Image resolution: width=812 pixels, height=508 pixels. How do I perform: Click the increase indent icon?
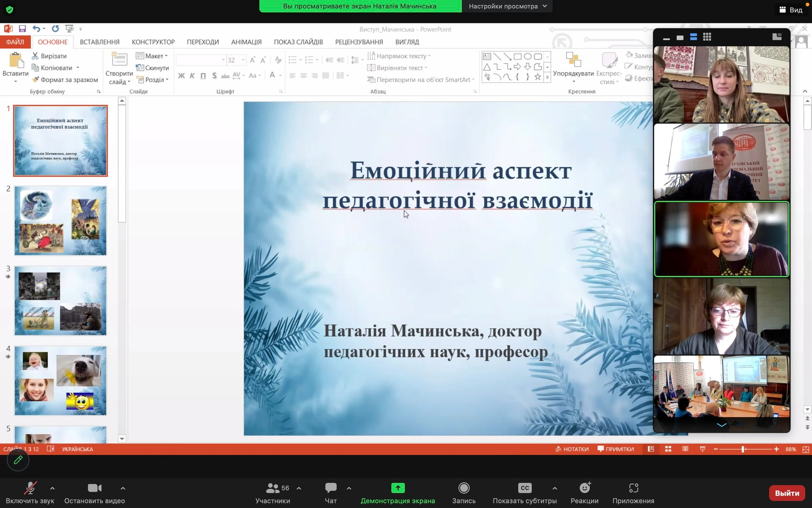coord(341,60)
